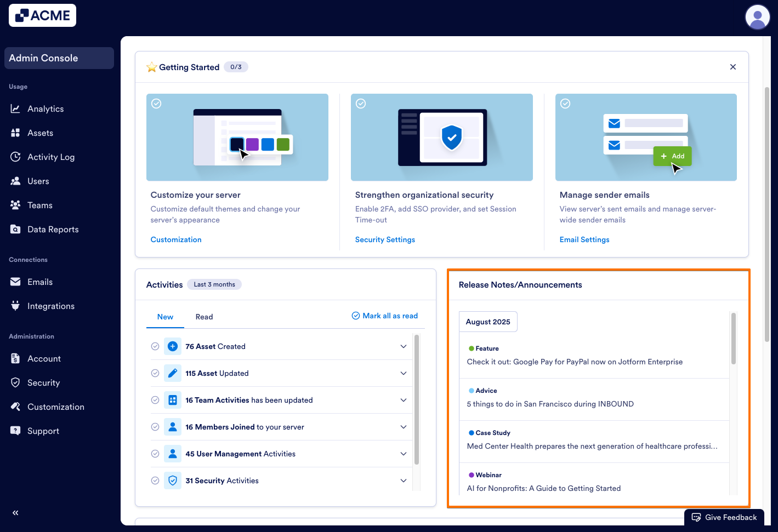Open the Emails connection page
Image resolution: width=778 pixels, height=532 pixels.
coord(39,282)
